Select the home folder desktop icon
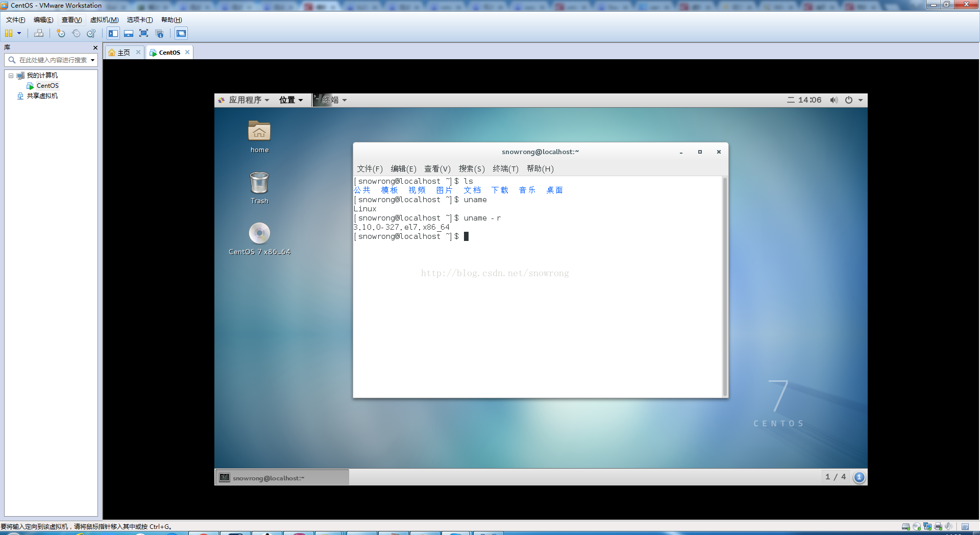This screenshot has width=980, height=535. pos(259,136)
